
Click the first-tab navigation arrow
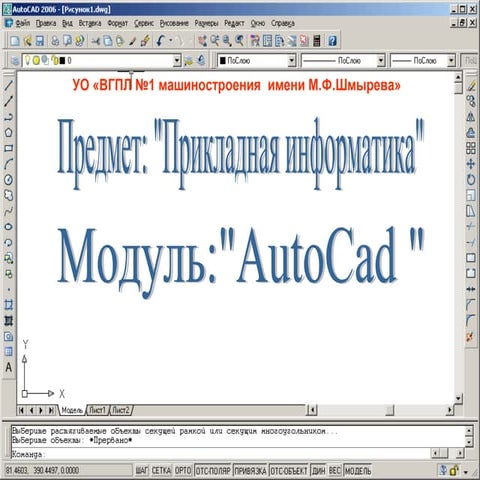point(21,410)
